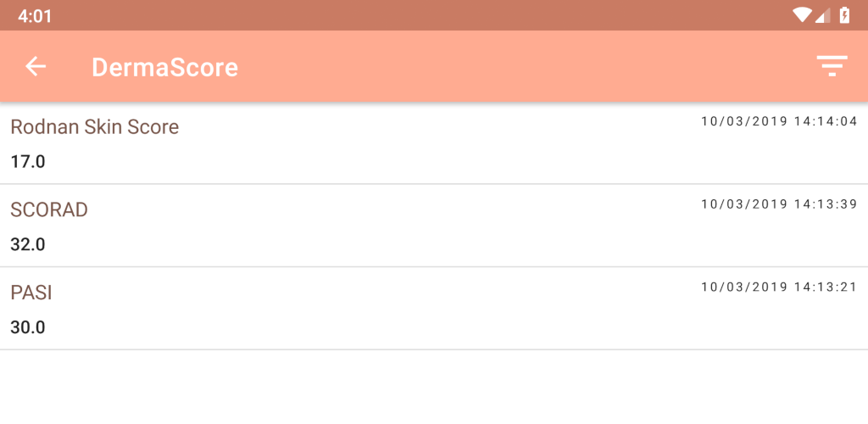Tap the 32.0 score value
Viewport: 868px width, 424px height.
click(x=28, y=245)
